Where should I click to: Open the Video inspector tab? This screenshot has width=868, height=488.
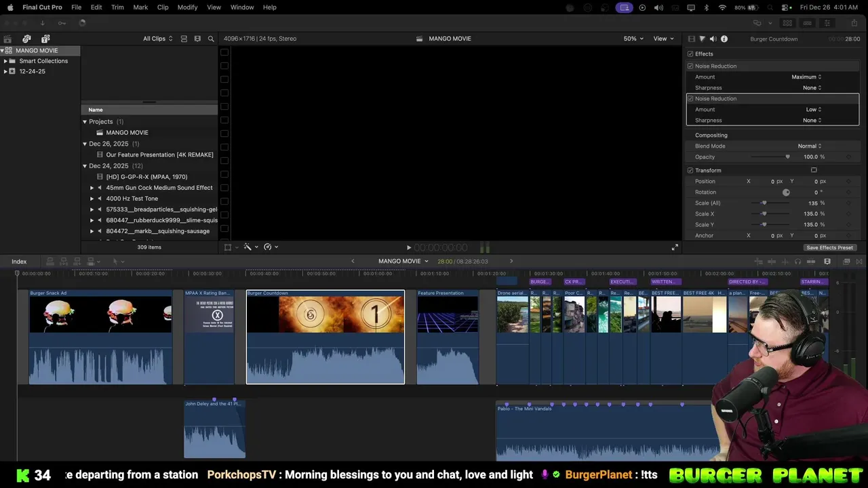point(691,39)
